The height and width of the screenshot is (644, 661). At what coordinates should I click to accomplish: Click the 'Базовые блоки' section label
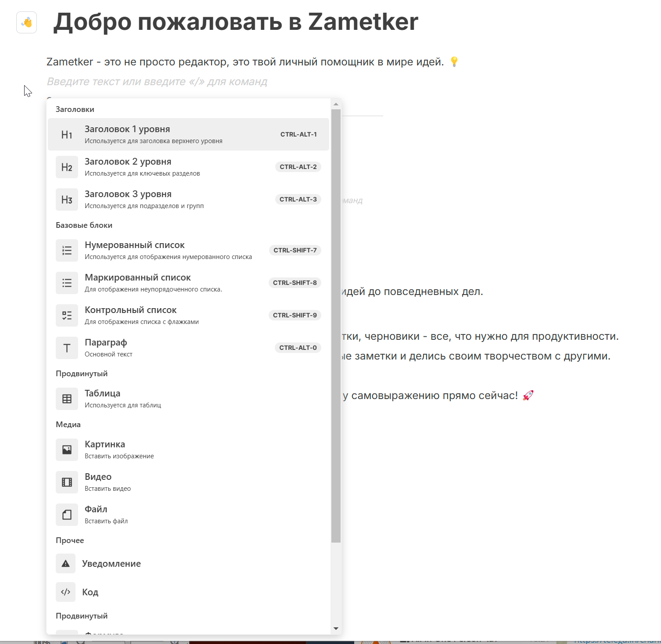(x=84, y=225)
